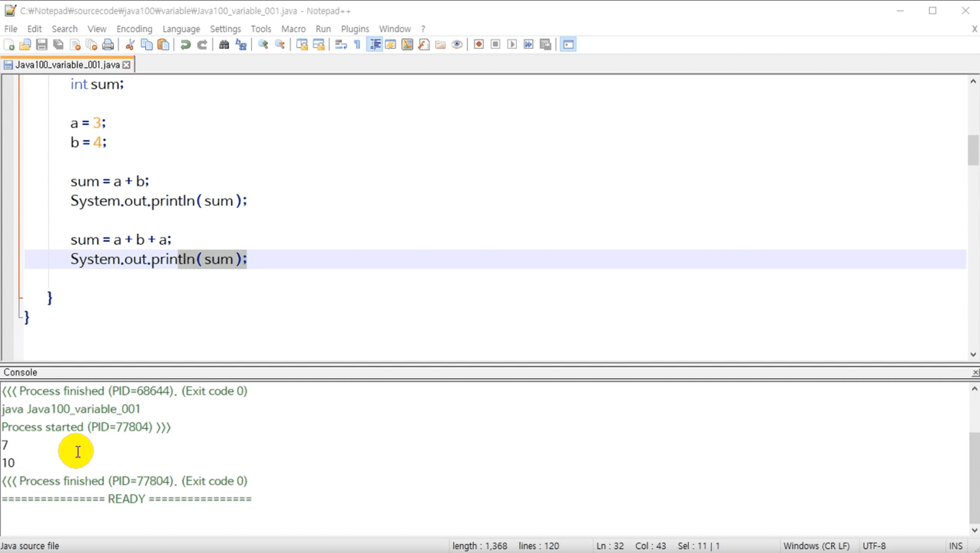Open the Function List panel
The image size is (980, 553).
[424, 45]
